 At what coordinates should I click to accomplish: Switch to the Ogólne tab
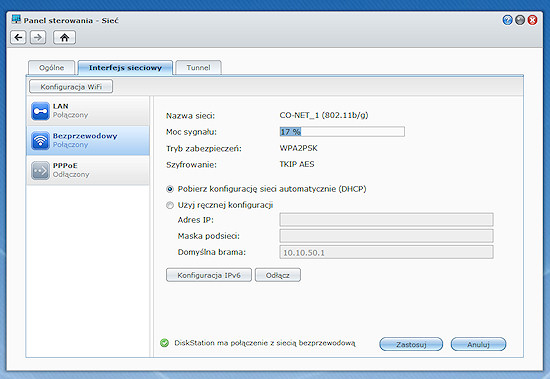click(52, 68)
